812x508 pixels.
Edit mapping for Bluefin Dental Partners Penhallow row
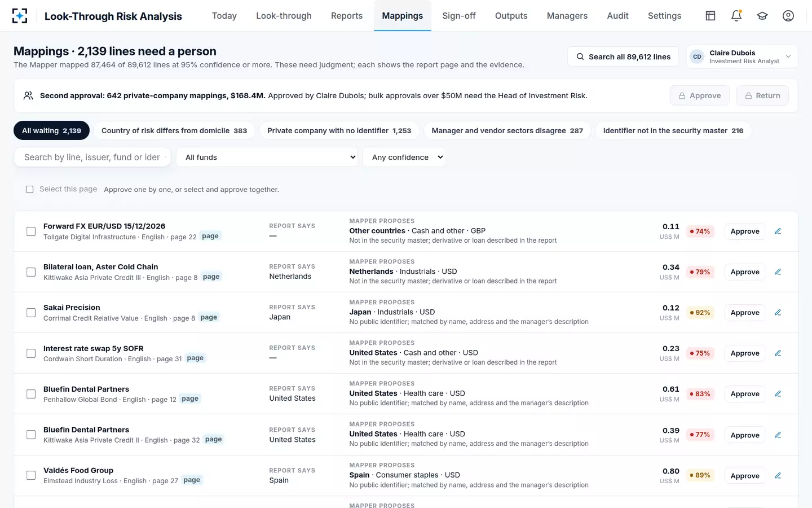(778, 394)
